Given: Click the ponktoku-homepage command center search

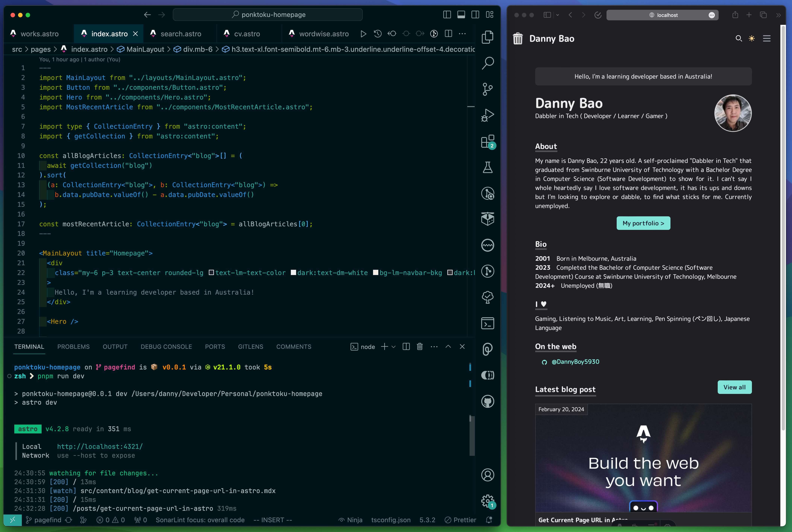Looking at the screenshot, I should (x=268, y=15).
